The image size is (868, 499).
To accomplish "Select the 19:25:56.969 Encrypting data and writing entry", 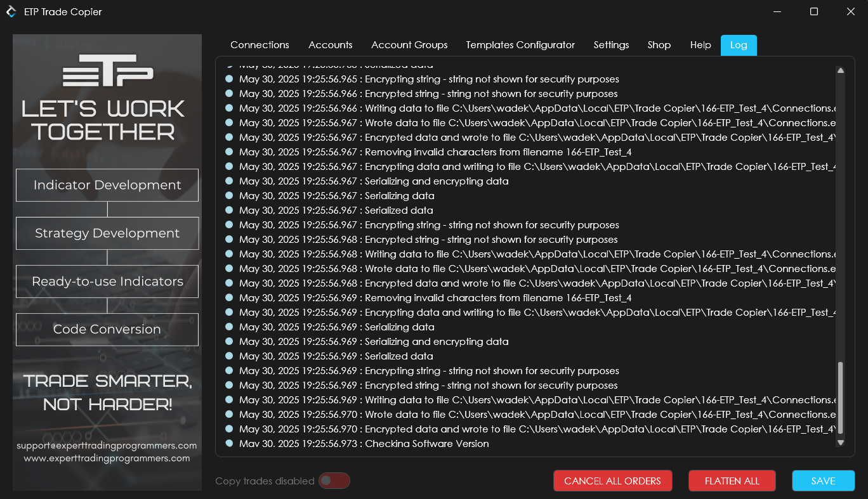I will pyautogui.click(x=530, y=313).
